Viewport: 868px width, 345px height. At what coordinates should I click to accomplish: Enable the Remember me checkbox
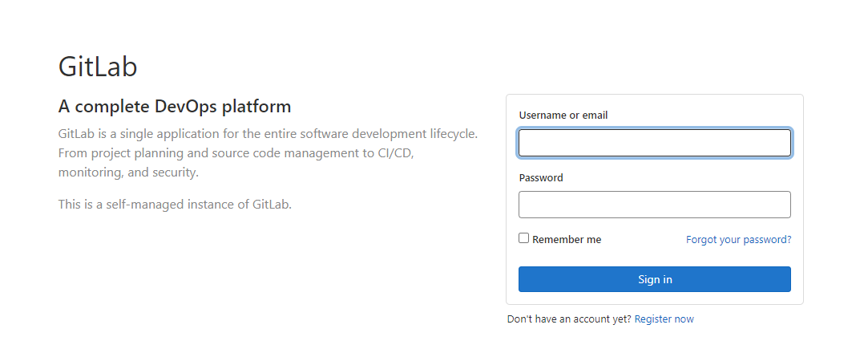[523, 238]
